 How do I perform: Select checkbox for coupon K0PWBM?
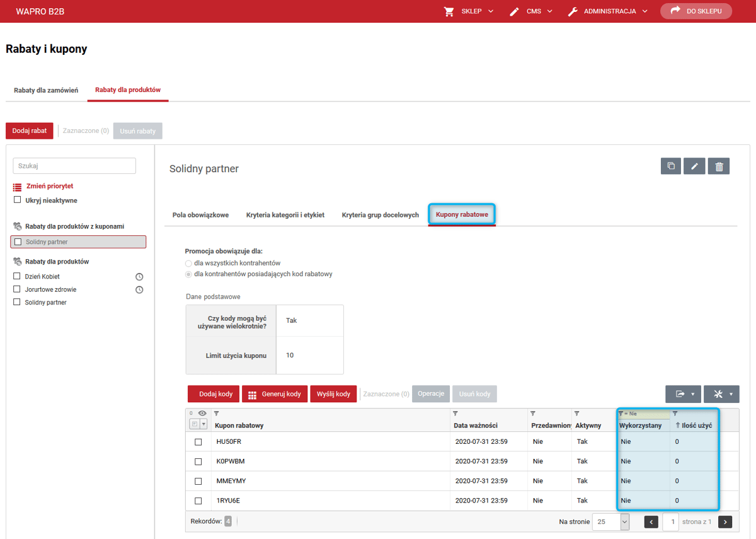point(198,461)
